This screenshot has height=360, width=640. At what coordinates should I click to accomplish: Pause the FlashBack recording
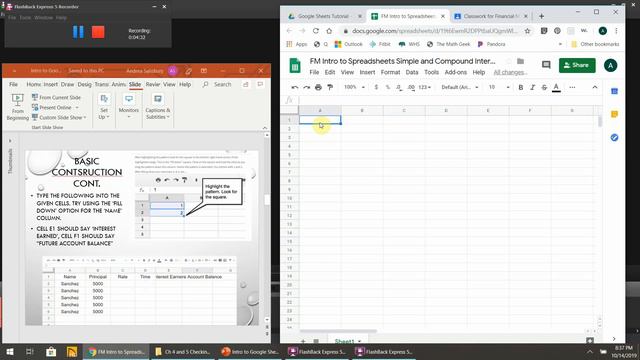78,32
